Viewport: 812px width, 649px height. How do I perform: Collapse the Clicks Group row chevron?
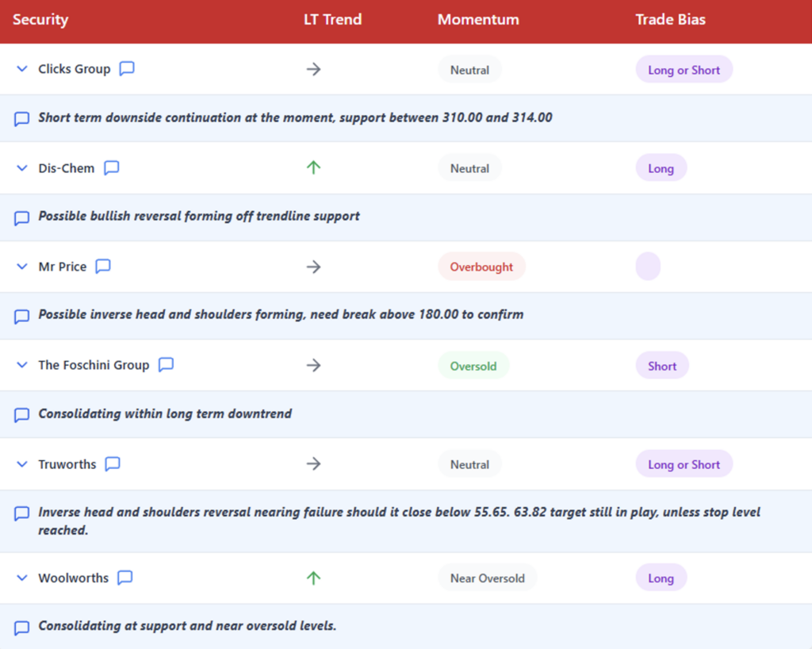point(22,69)
